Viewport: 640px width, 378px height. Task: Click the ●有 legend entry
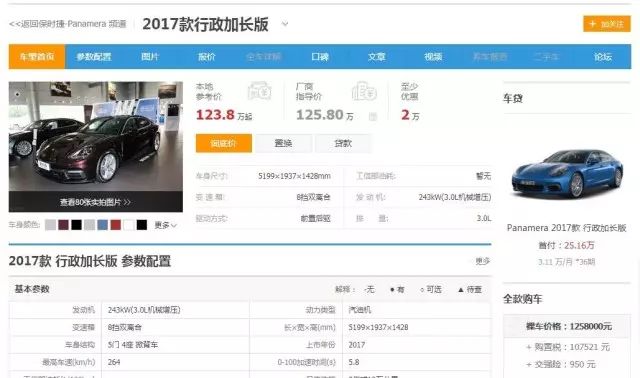(x=397, y=289)
